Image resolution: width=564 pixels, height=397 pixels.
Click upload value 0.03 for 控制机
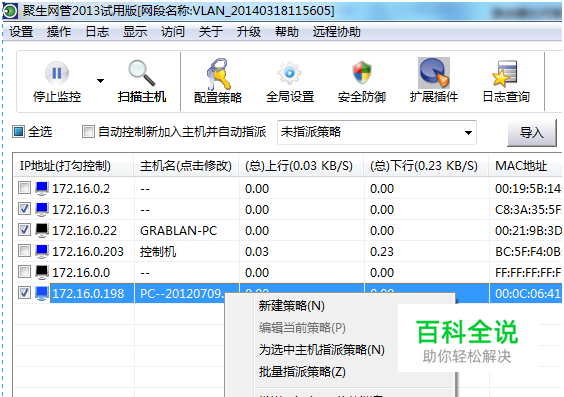coord(257,251)
